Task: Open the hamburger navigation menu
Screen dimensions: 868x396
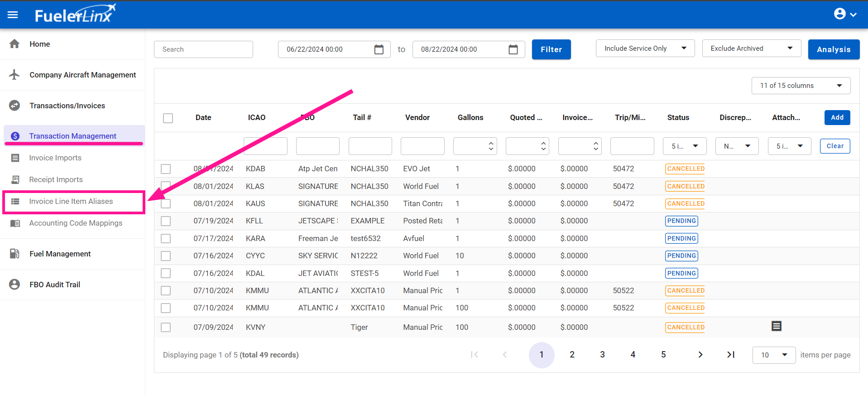Action: (x=13, y=15)
